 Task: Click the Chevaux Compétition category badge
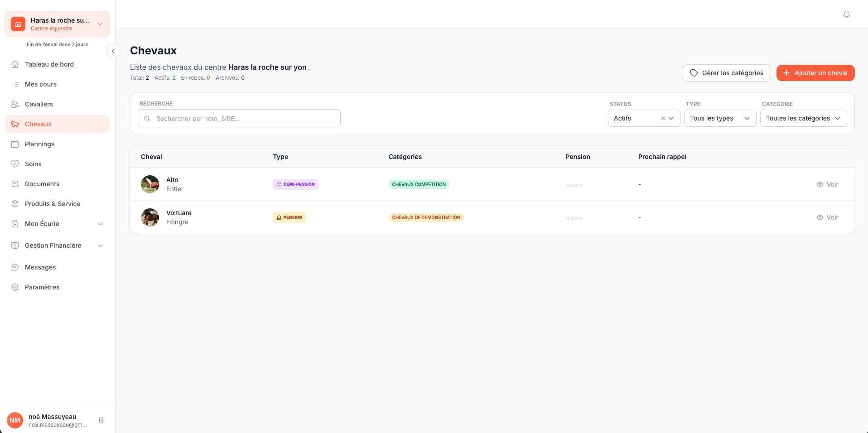(x=419, y=184)
